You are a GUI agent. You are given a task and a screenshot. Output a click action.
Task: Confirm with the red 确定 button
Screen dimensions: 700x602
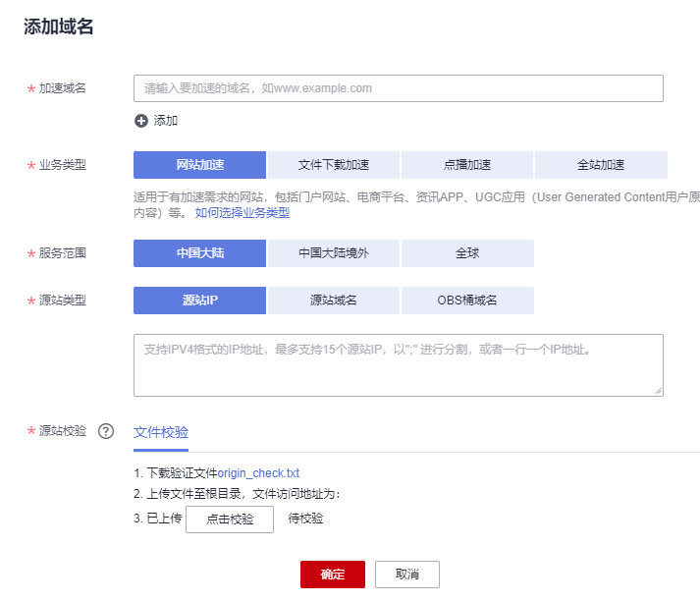coord(333,575)
